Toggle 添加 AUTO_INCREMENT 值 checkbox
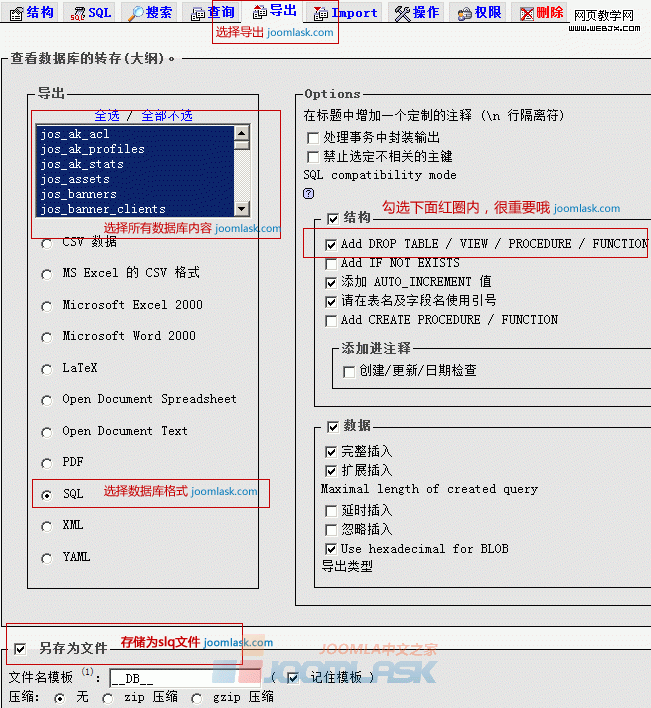 point(331,283)
